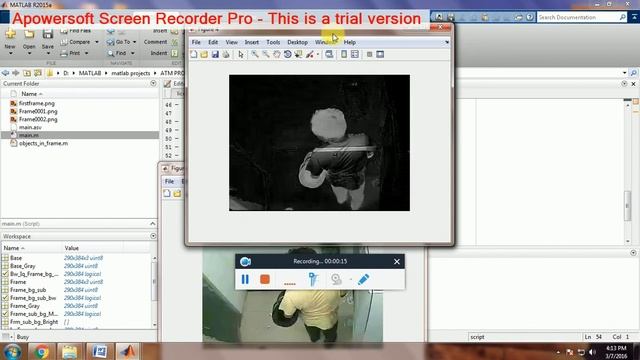Close the recorder control bar
The image size is (640, 360).
coord(397,262)
